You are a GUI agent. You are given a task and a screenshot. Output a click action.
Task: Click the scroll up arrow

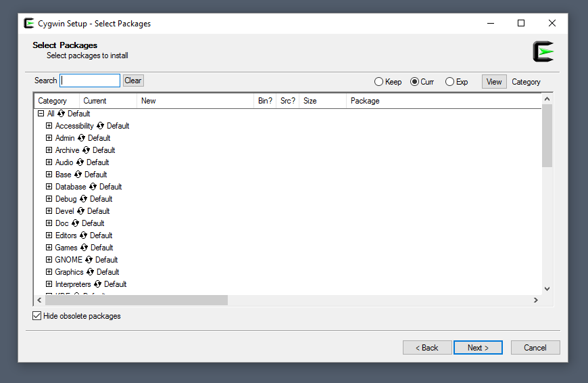(x=547, y=99)
